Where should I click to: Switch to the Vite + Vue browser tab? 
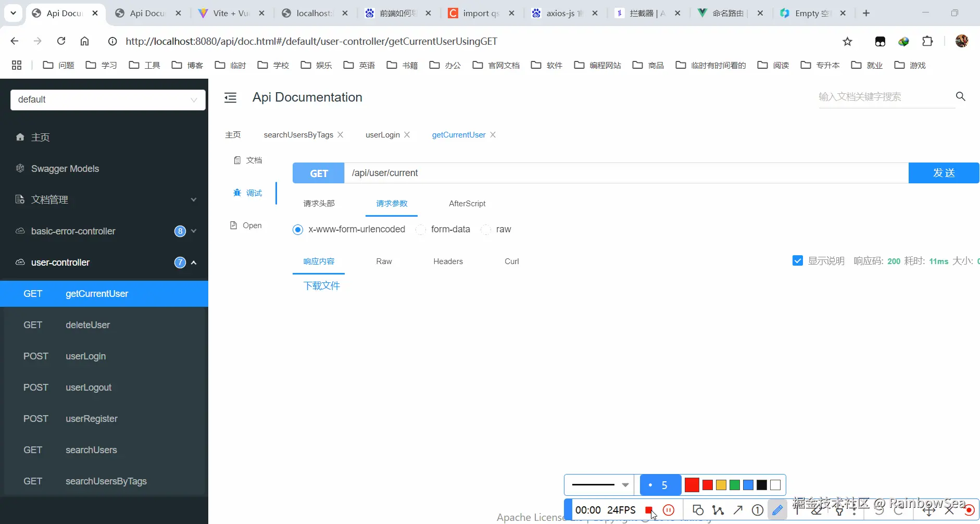coord(231,13)
